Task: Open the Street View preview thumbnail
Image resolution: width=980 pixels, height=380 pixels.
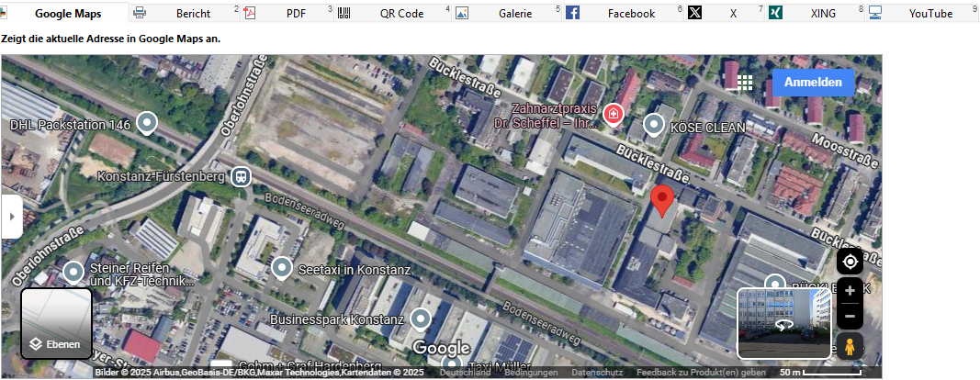Action: [784, 323]
